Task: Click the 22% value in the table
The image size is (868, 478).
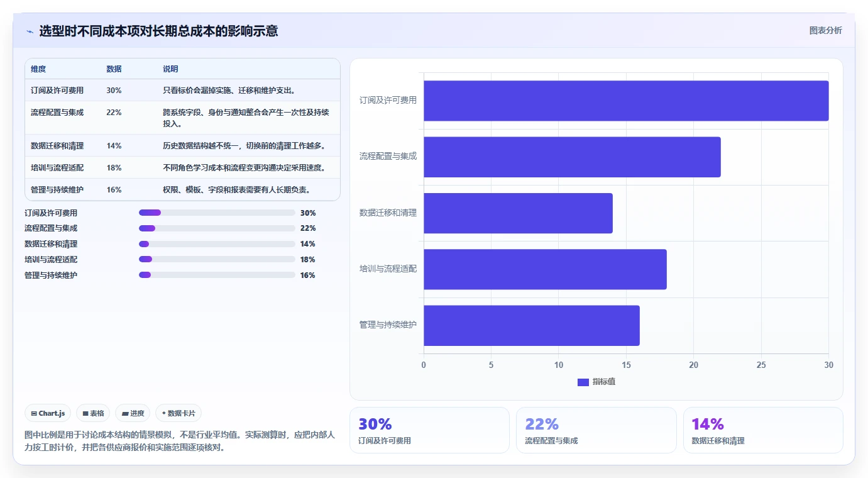Action: click(114, 113)
